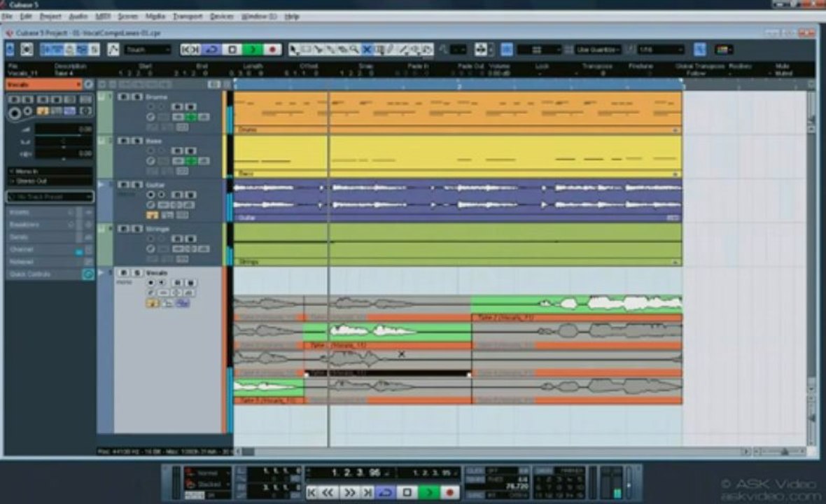Click the Vocals inspector track name header

[43, 84]
